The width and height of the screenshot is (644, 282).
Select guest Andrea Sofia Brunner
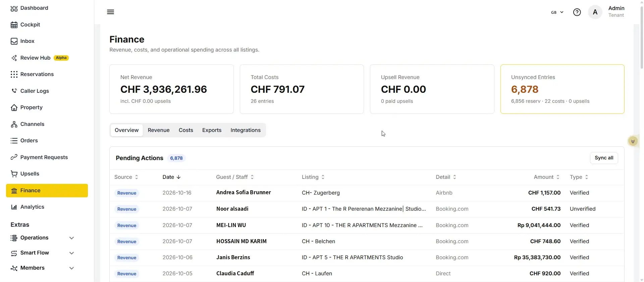(244, 193)
